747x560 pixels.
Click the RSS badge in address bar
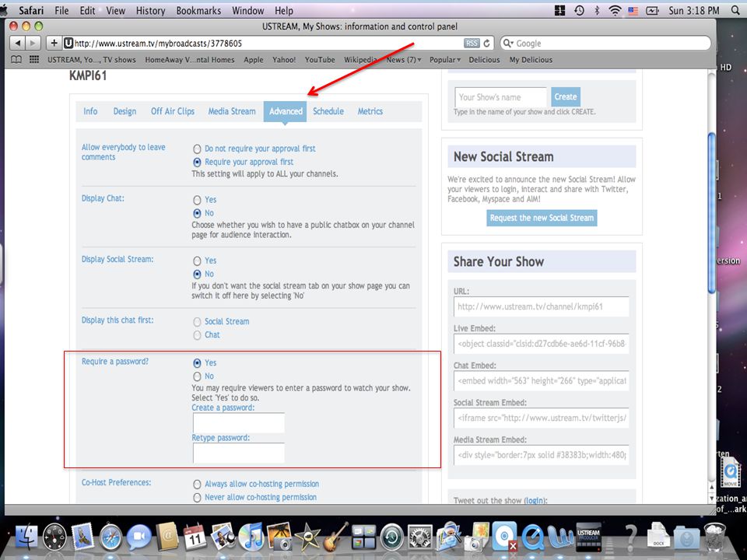(x=472, y=44)
